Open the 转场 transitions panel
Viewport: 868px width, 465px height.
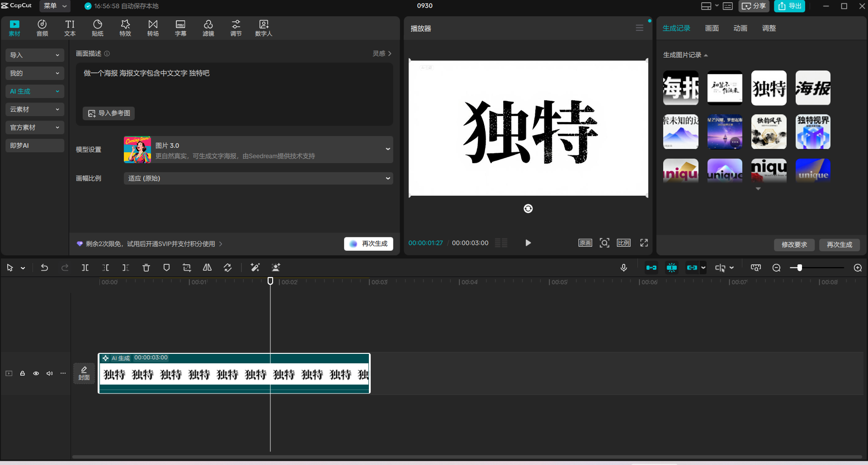153,28
